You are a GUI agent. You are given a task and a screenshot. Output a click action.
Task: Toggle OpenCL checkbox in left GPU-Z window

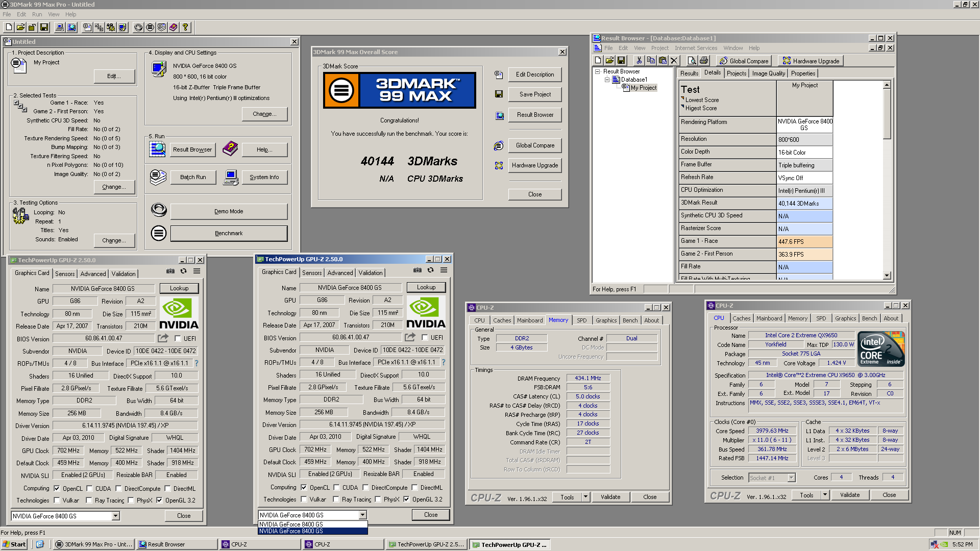(x=57, y=488)
